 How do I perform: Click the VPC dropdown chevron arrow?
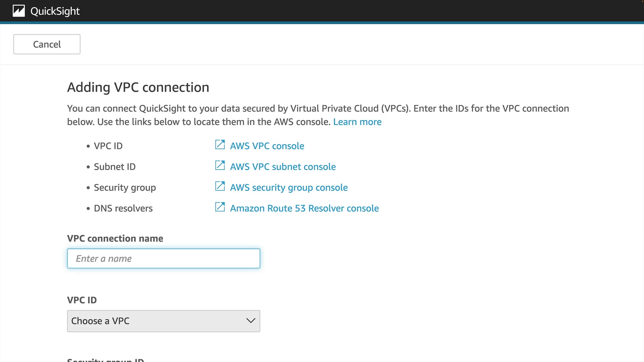tap(251, 321)
